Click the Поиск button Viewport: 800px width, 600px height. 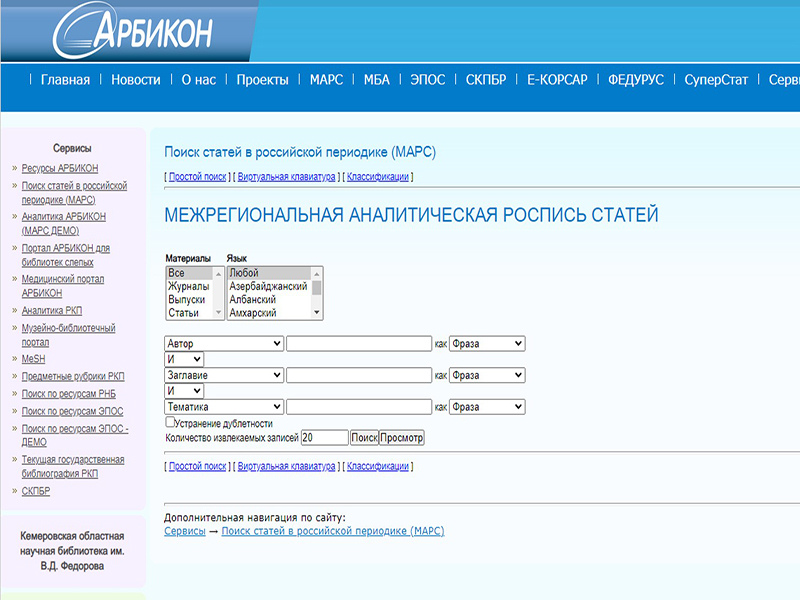(x=364, y=438)
